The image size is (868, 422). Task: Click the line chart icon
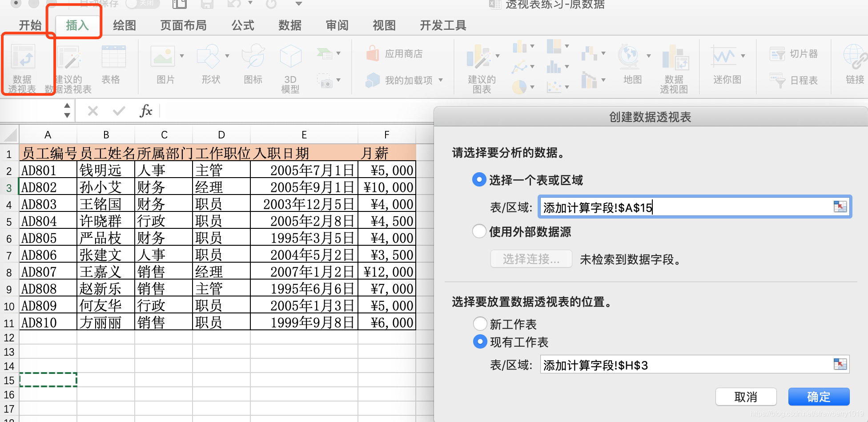pos(519,68)
